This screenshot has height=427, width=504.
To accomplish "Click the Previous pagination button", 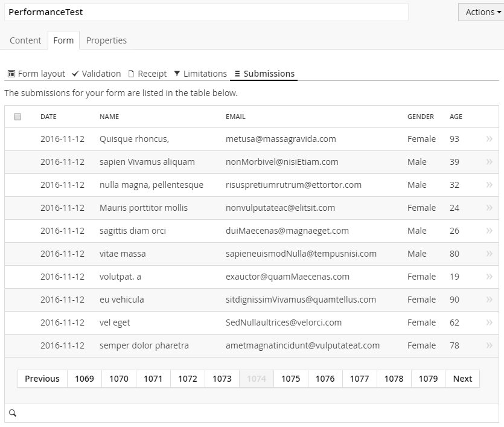I will [42, 379].
